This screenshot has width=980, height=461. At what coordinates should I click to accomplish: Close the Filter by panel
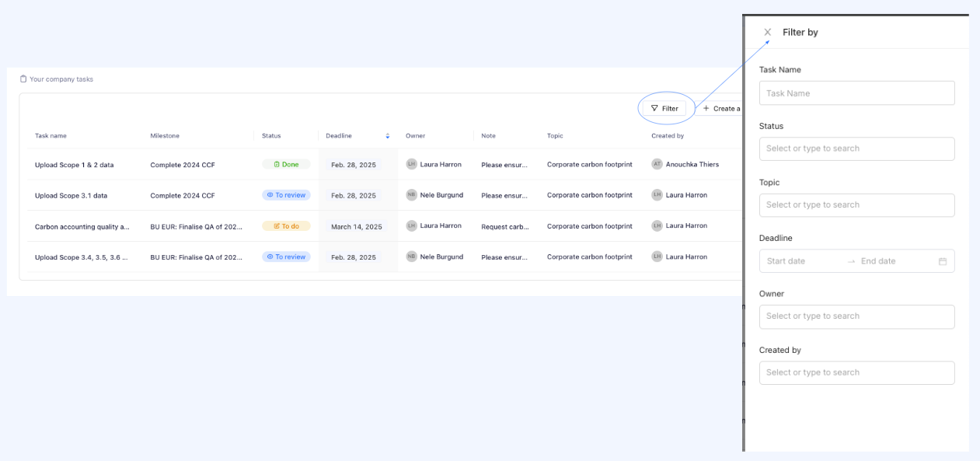[x=768, y=33]
